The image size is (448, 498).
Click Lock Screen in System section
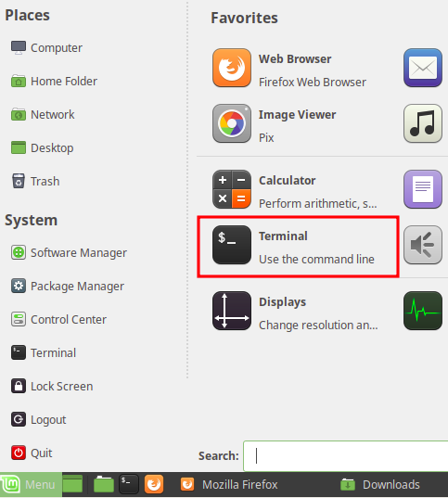point(52,386)
